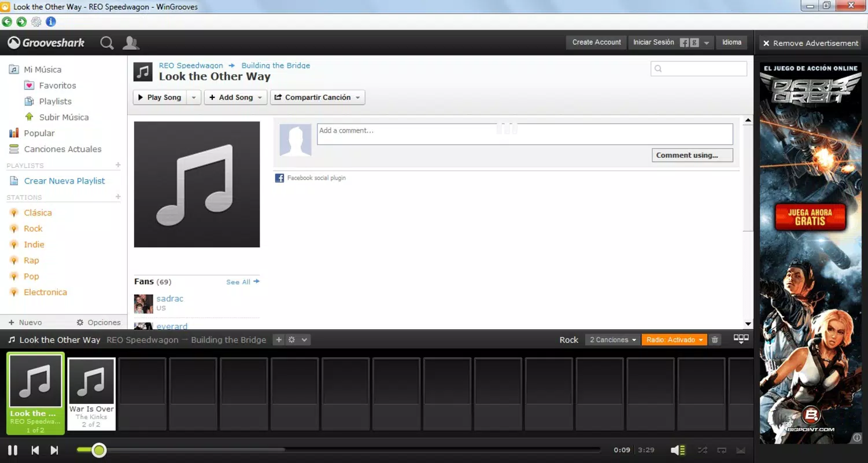Open Building the Bridge album link
Image resolution: width=868 pixels, height=463 pixels.
(276, 65)
